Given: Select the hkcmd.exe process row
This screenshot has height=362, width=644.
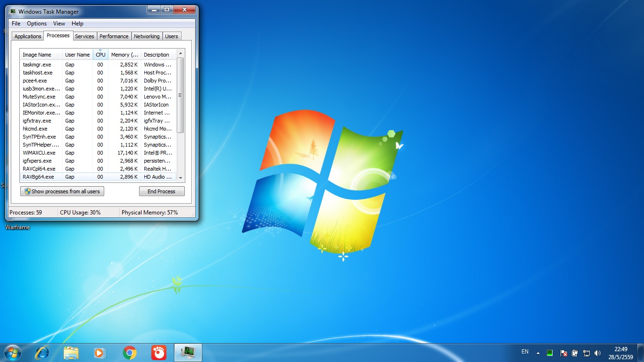Looking at the screenshot, I should [x=98, y=129].
